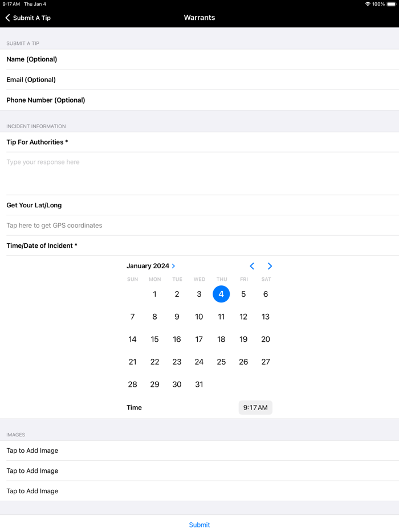
Task: Tap the 'Tip For Authorities *' label
Action: [x=38, y=142]
